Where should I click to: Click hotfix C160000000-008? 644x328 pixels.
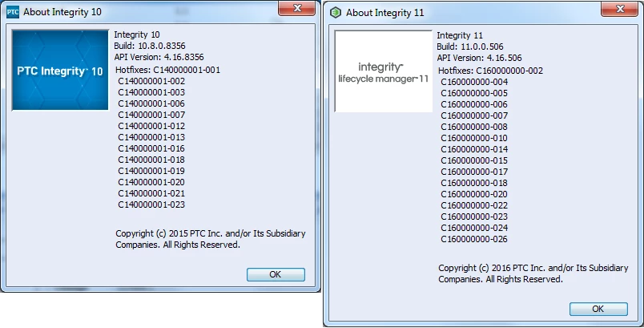click(474, 127)
